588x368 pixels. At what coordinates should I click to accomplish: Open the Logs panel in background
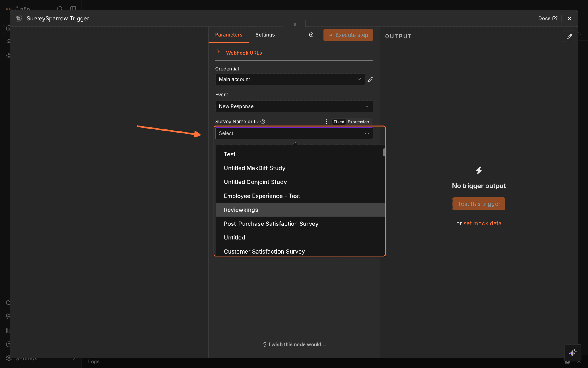point(94,361)
